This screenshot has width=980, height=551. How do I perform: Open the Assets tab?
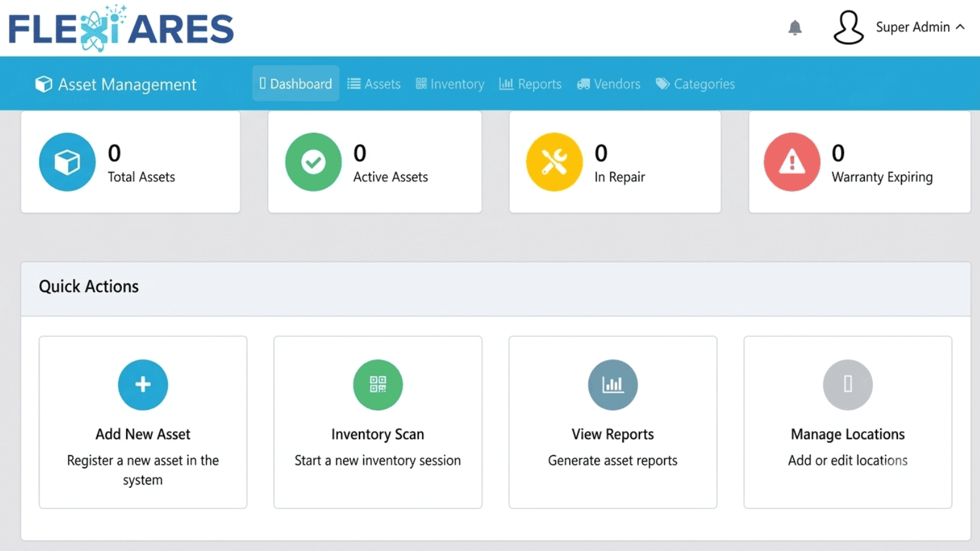point(374,83)
